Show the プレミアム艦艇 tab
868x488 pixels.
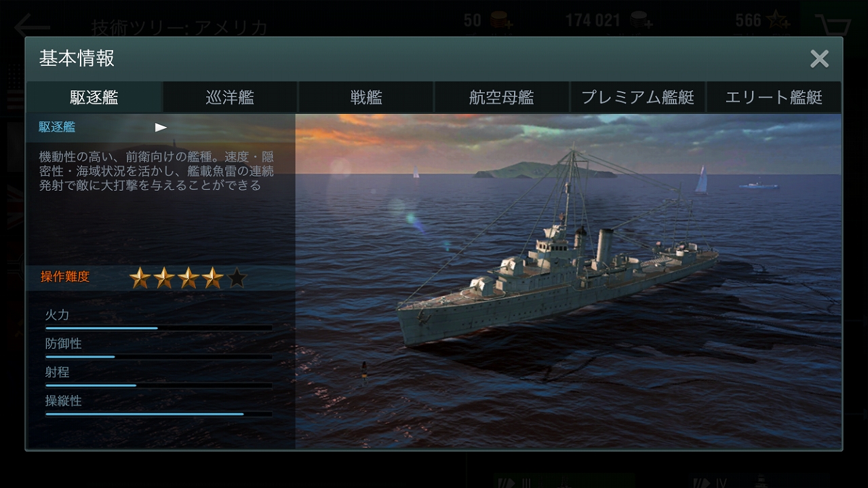tap(637, 97)
